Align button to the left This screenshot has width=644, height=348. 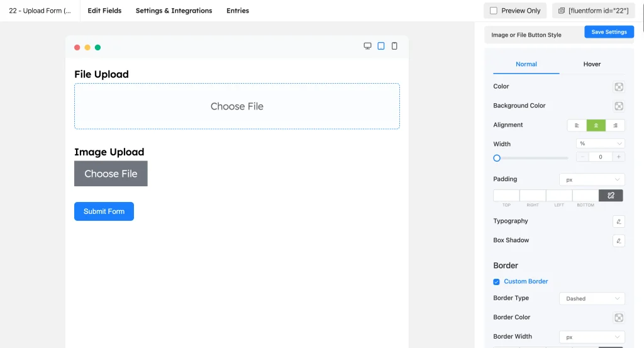[x=577, y=125]
